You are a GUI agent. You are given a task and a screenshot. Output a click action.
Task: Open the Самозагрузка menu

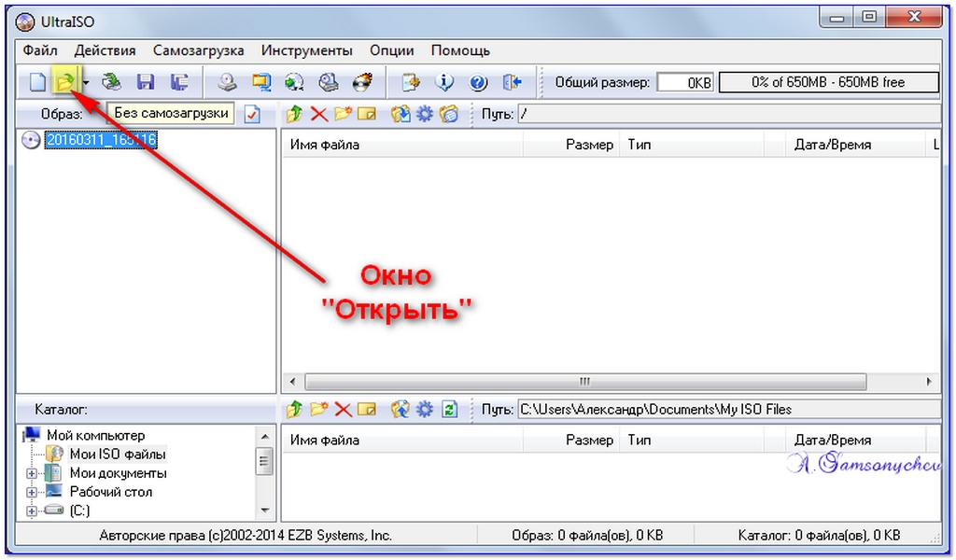198,50
